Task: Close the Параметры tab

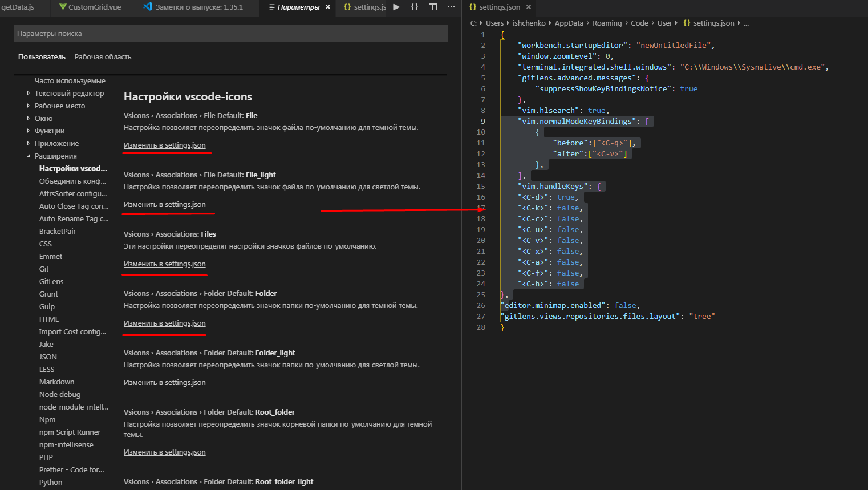Action: pyautogui.click(x=328, y=7)
